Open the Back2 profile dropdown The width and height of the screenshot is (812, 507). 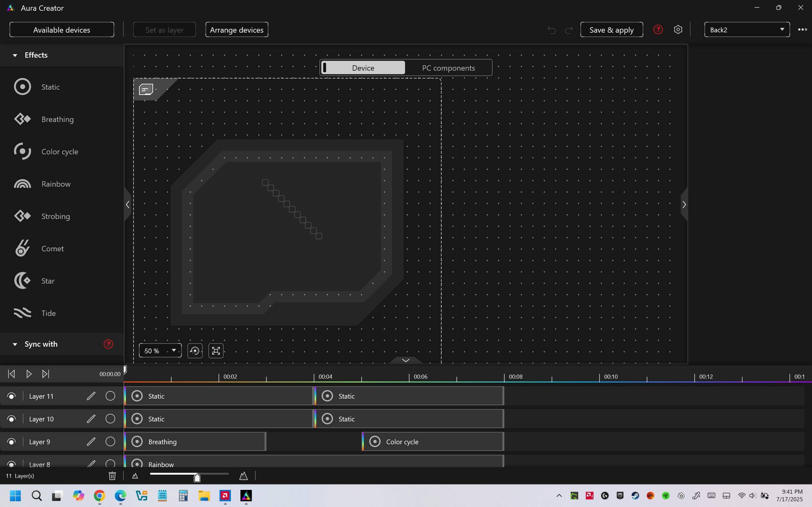tap(747, 30)
